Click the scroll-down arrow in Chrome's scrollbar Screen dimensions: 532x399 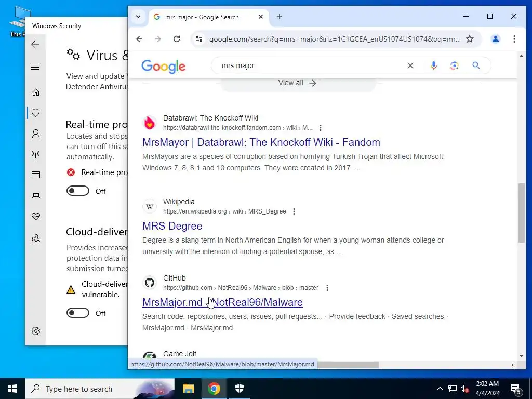(x=521, y=355)
